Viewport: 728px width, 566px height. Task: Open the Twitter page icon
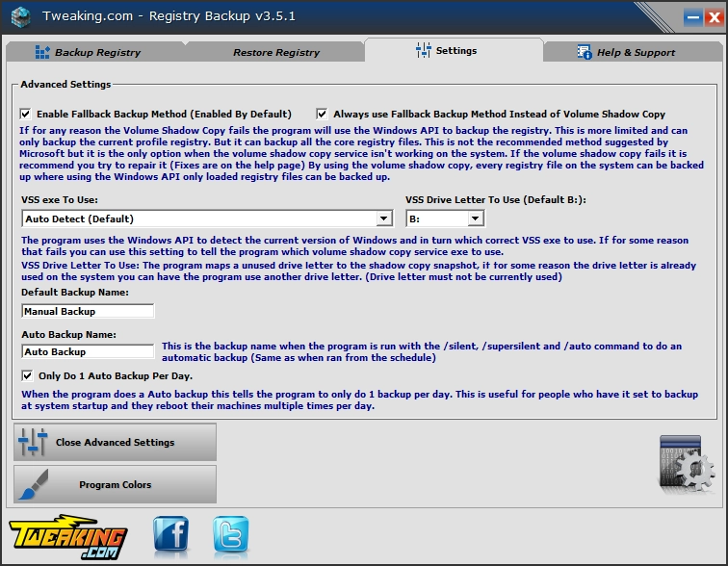click(231, 534)
